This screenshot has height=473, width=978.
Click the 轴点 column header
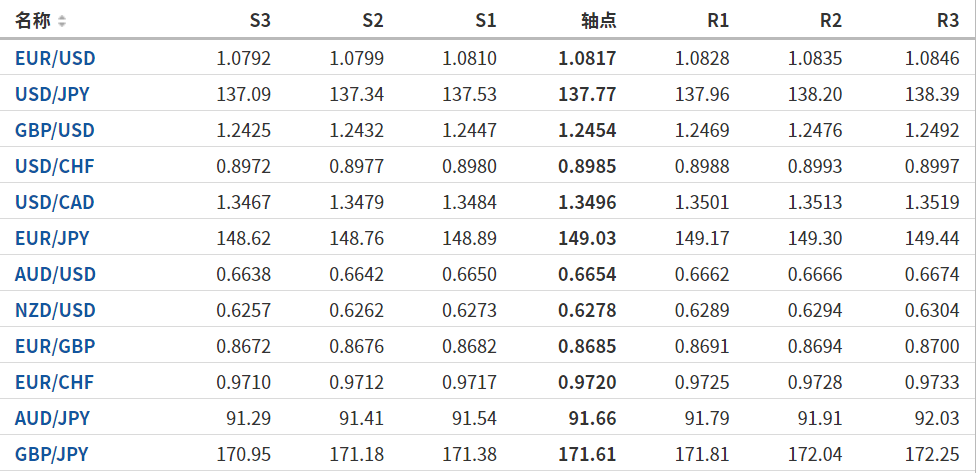click(x=598, y=20)
